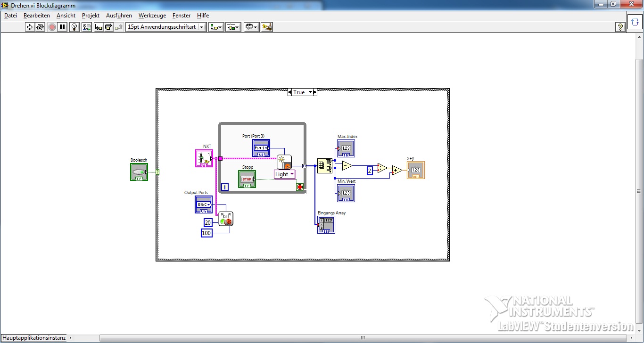Click the numeric constant 100
This screenshot has height=343, width=644.
206,233
